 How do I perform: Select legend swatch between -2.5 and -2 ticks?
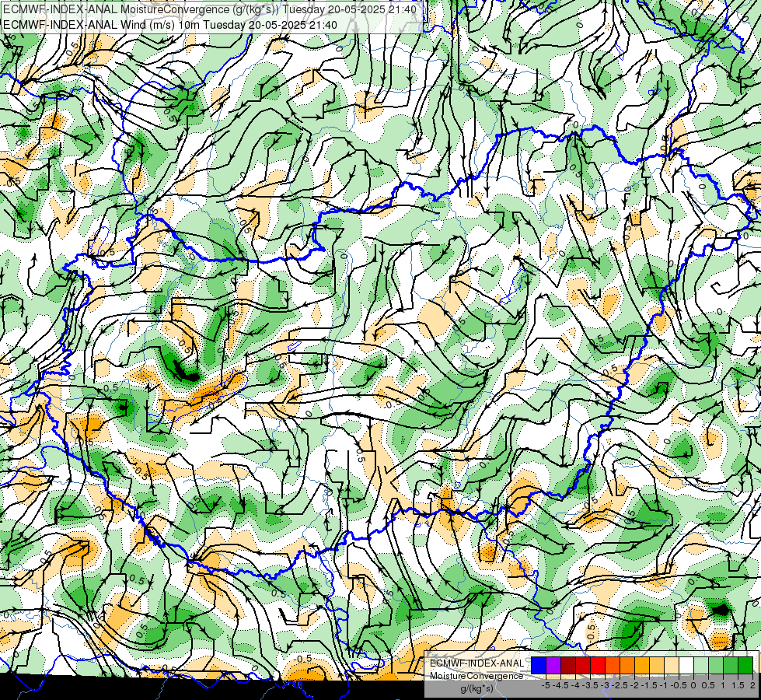tap(627, 666)
